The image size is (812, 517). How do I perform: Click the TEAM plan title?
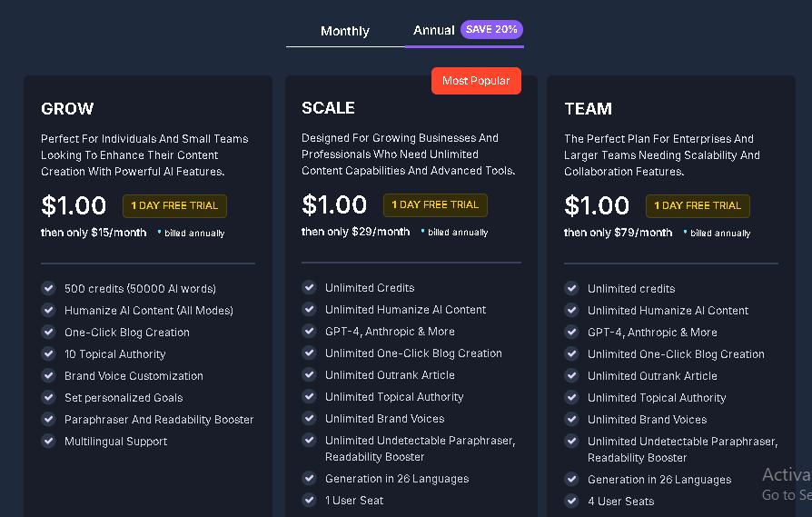tap(589, 109)
